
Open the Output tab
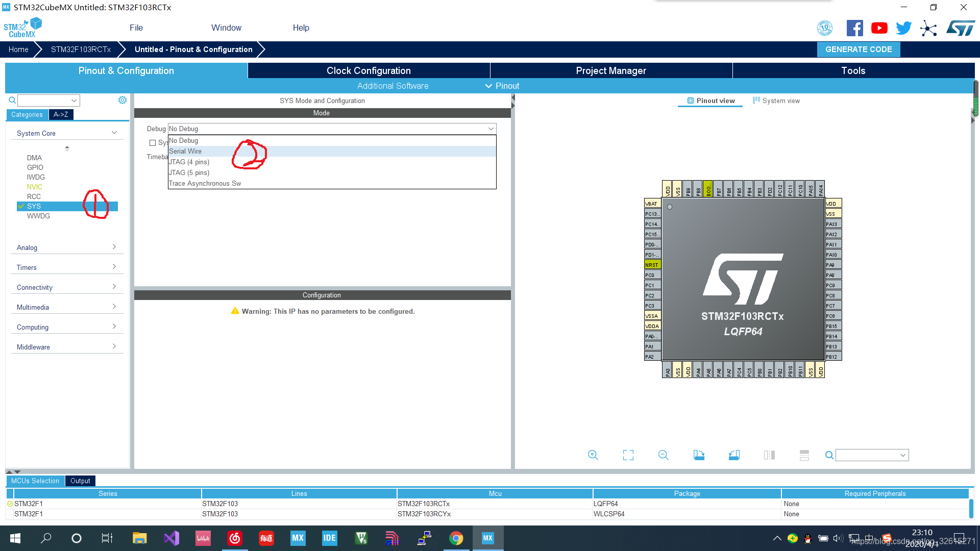pyautogui.click(x=80, y=481)
